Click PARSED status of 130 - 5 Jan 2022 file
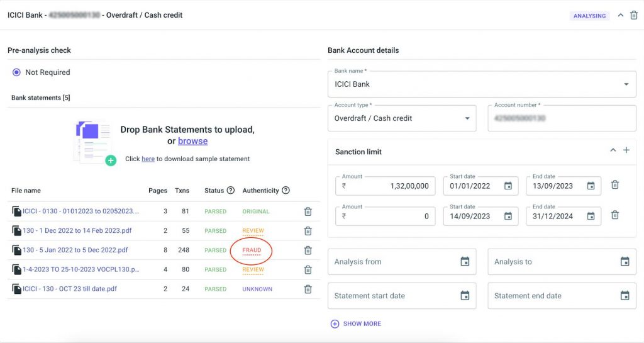644x343 pixels. click(216, 250)
